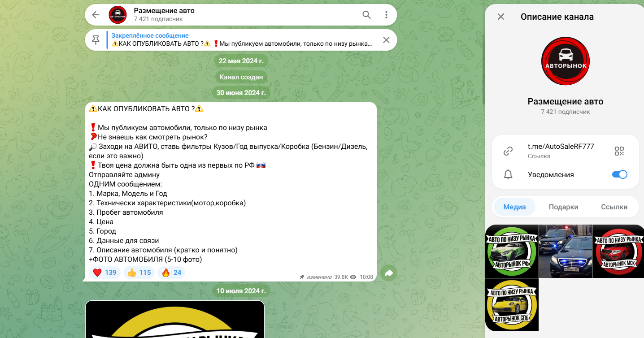Click the pin icon beside pinned message
Viewport: 644px width, 338px height.
tap(96, 40)
